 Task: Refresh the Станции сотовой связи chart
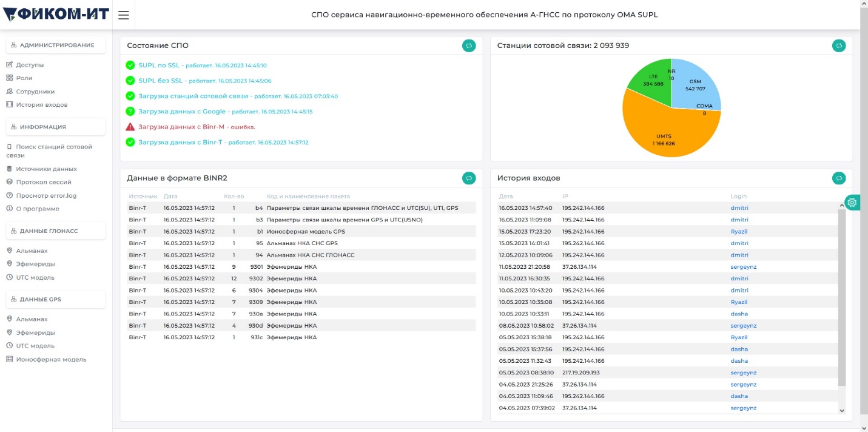(x=839, y=46)
